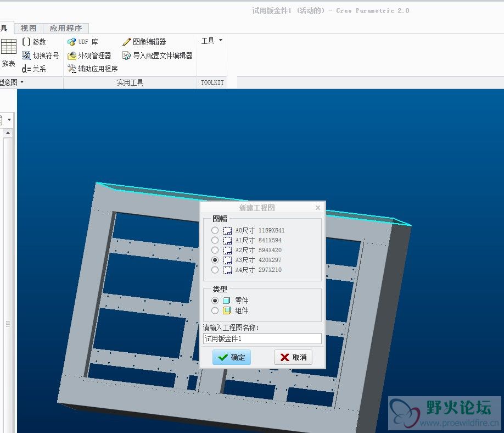This screenshot has width=504, height=433.
Task: Select A1尺寸 841X594 radio button
Action: pyautogui.click(x=215, y=240)
